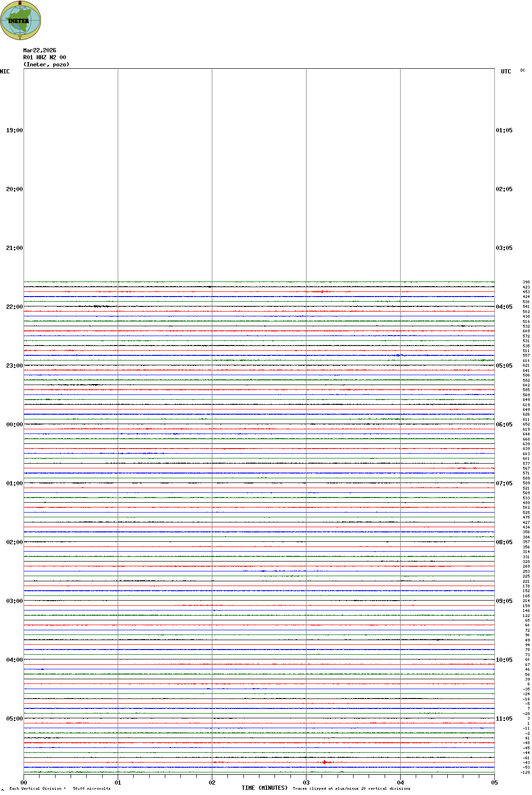Click the TIME (MINUTES) axis title
This screenshot has height=795, width=532.
pos(265,788)
